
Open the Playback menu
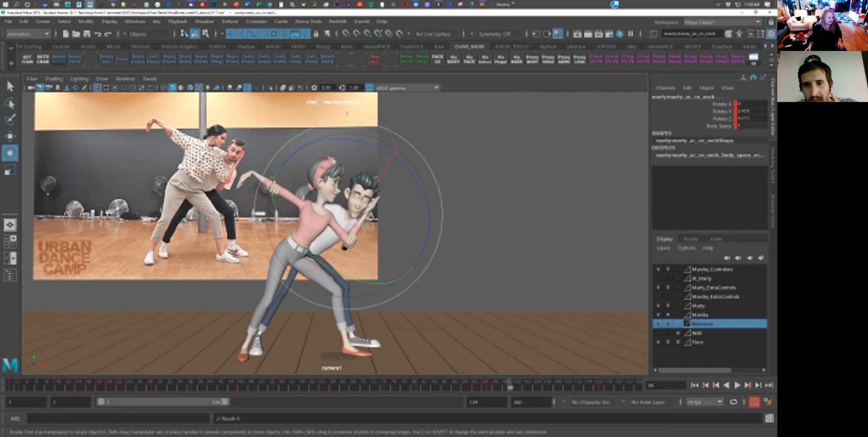178,21
